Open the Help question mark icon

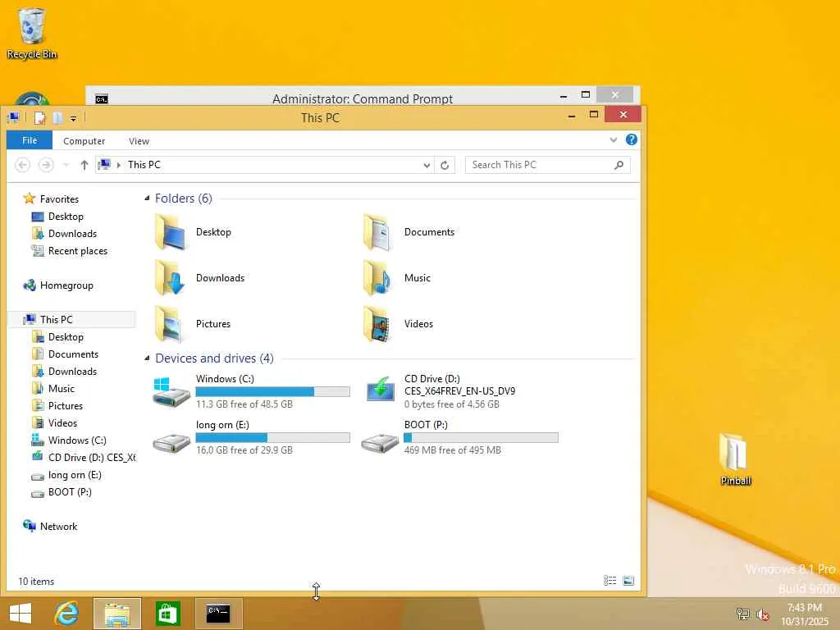632,139
